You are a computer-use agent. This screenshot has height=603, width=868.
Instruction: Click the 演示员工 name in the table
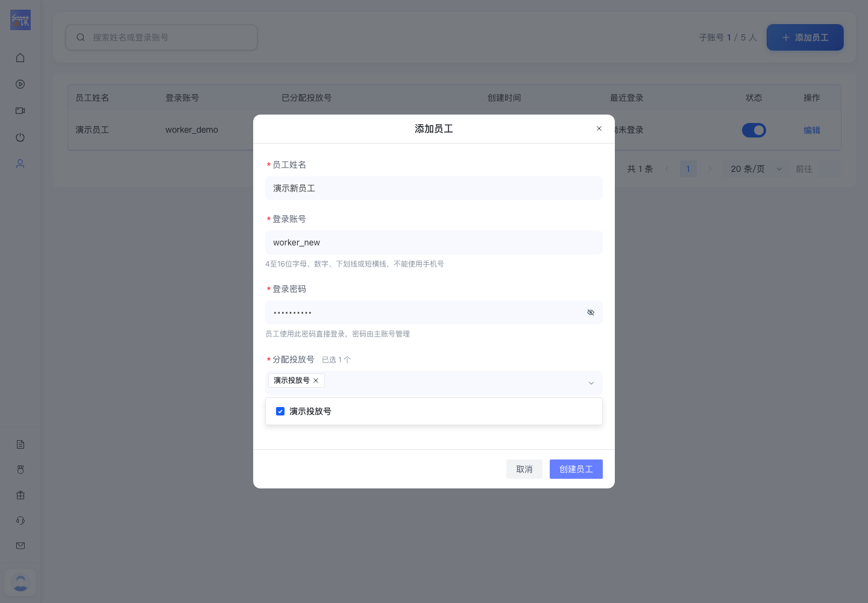pyautogui.click(x=92, y=130)
